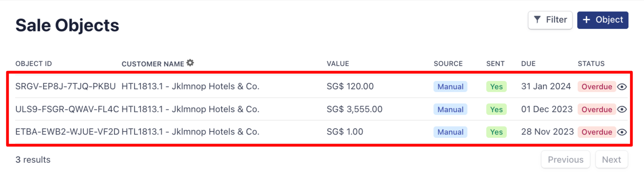Click the Status column header
The width and height of the screenshot is (644, 191).
click(591, 64)
